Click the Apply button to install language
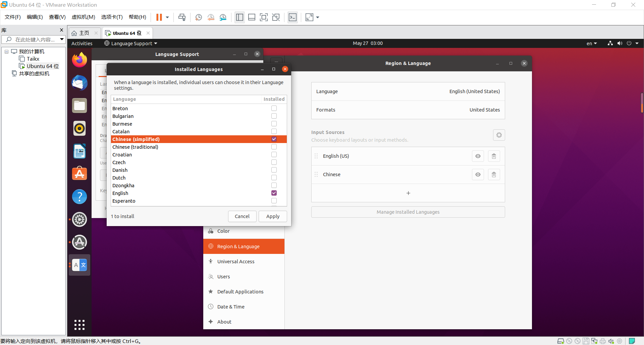Image resolution: width=644 pixels, height=345 pixels. (273, 216)
